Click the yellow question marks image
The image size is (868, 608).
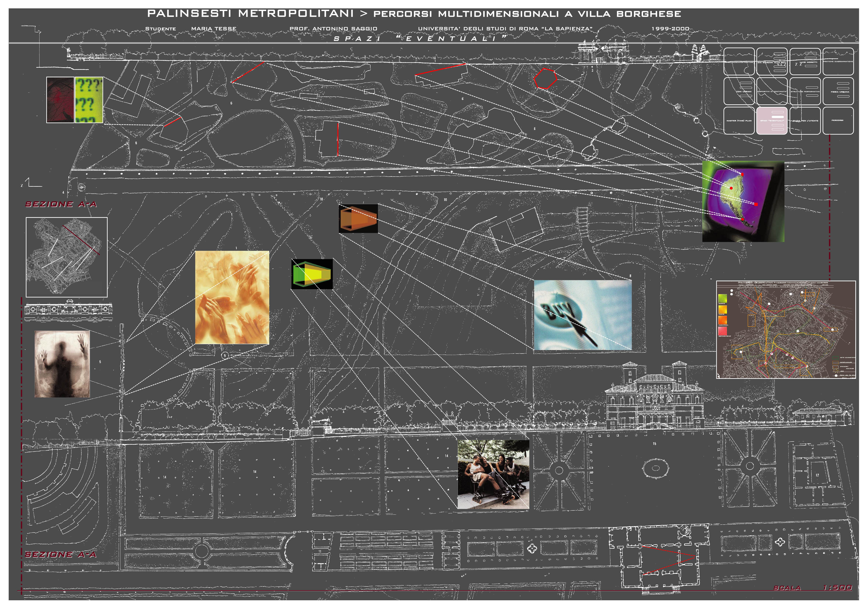(x=89, y=100)
